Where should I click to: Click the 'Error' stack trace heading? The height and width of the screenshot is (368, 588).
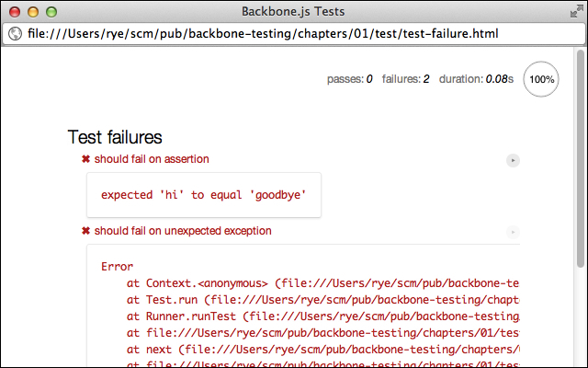point(117,267)
